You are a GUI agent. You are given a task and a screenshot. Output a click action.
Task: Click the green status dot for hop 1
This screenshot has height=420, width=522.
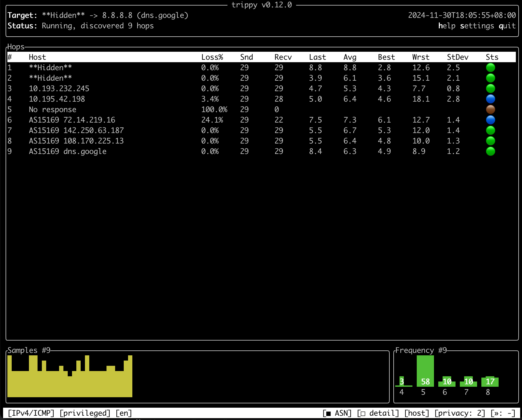pyautogui.click(x=490, y=67)
